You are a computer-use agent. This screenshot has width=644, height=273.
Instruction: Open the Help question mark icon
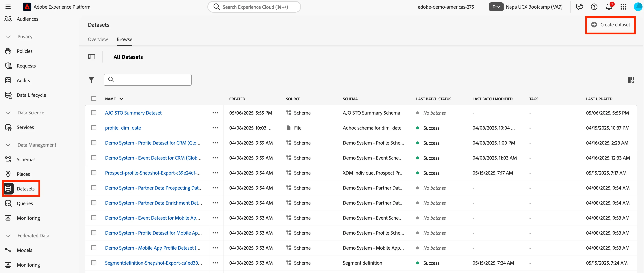click(594, 7)
